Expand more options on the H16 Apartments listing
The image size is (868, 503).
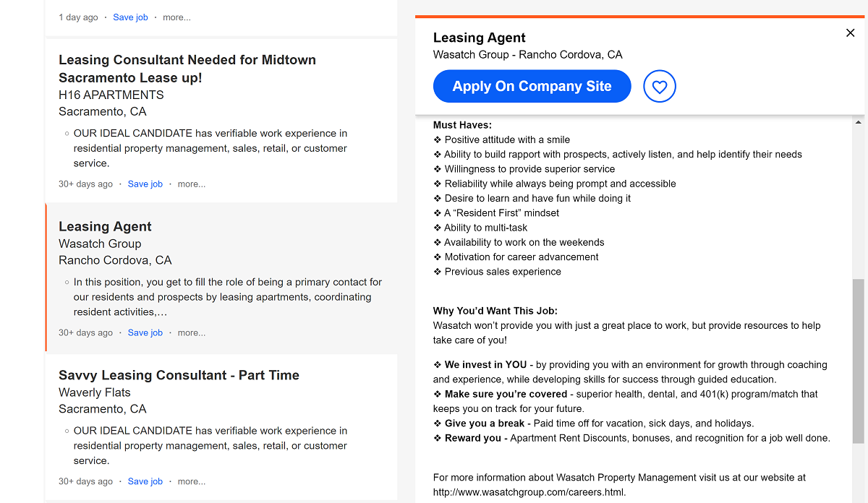191,184
